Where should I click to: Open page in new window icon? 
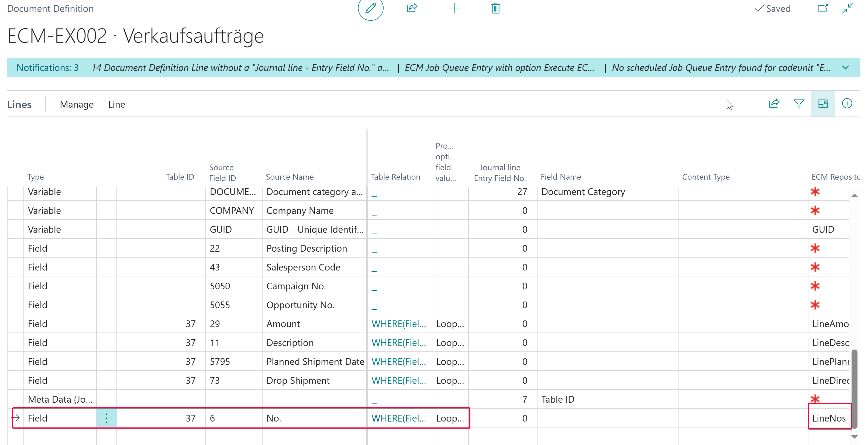pos(822,8)
